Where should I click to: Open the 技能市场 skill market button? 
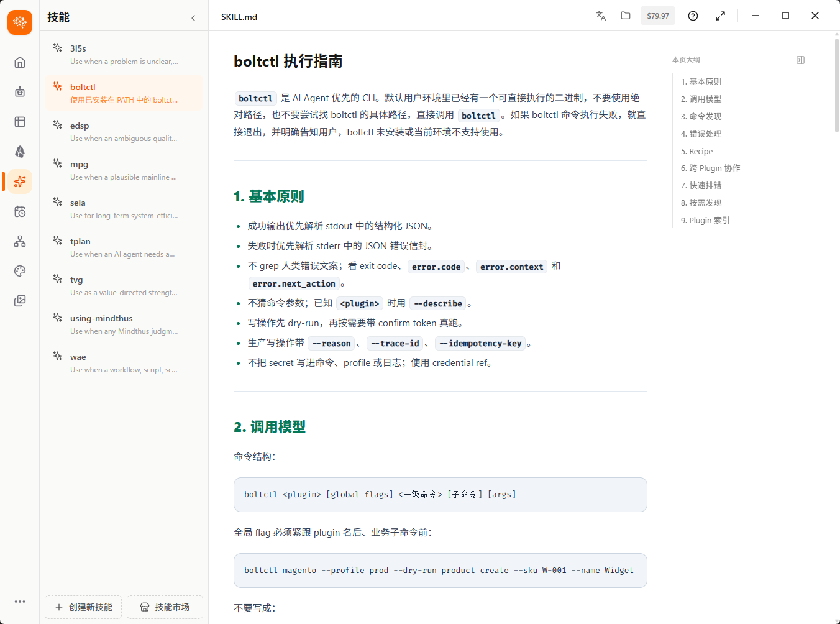click(165, 607)
